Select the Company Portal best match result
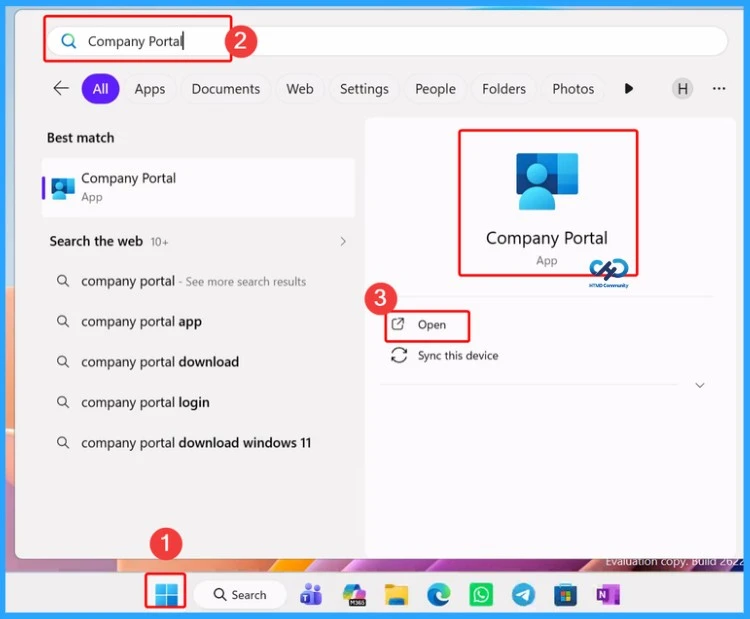Screen dimensions: 750x619 (199, 188)
